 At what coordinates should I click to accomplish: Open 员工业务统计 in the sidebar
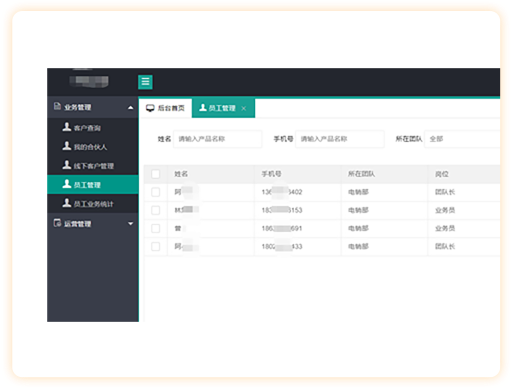coord(93,204)
